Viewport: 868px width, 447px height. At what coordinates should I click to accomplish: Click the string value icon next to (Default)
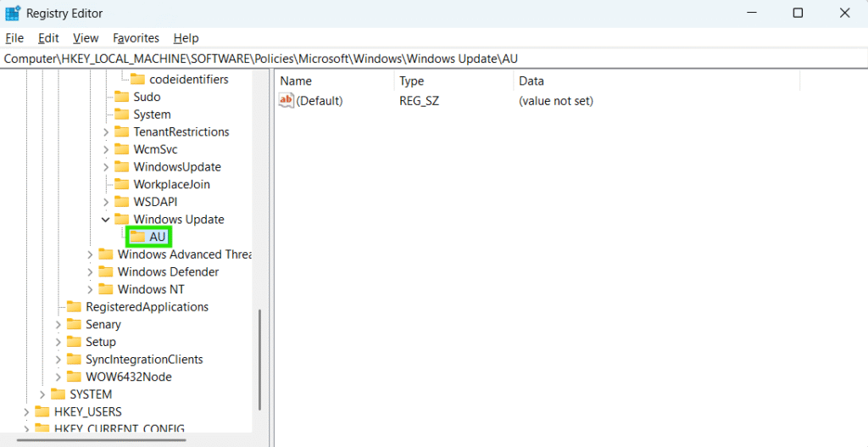coord(287,101)
